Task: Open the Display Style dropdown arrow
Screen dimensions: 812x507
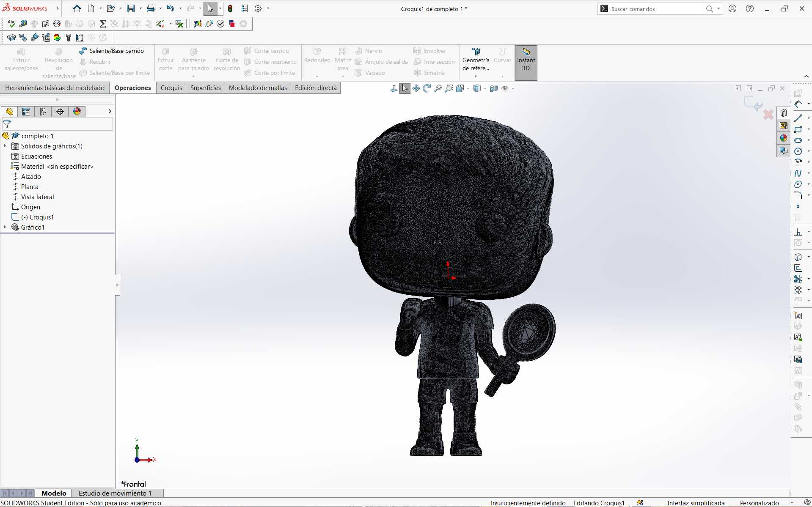Action: (x=485, y=88)
